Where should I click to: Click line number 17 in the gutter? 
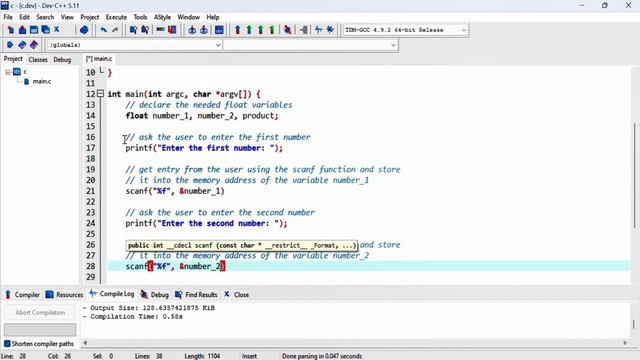tap(90, 148)
